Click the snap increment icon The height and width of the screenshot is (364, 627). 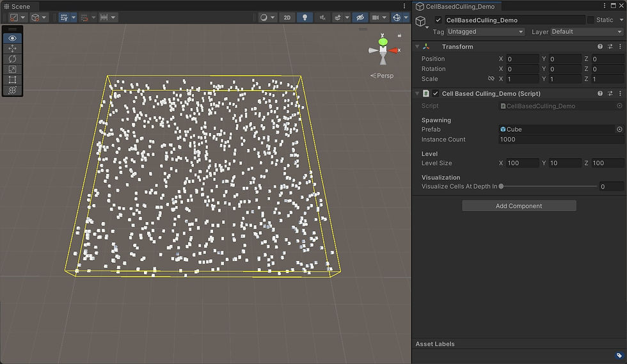tap(104, 18)
